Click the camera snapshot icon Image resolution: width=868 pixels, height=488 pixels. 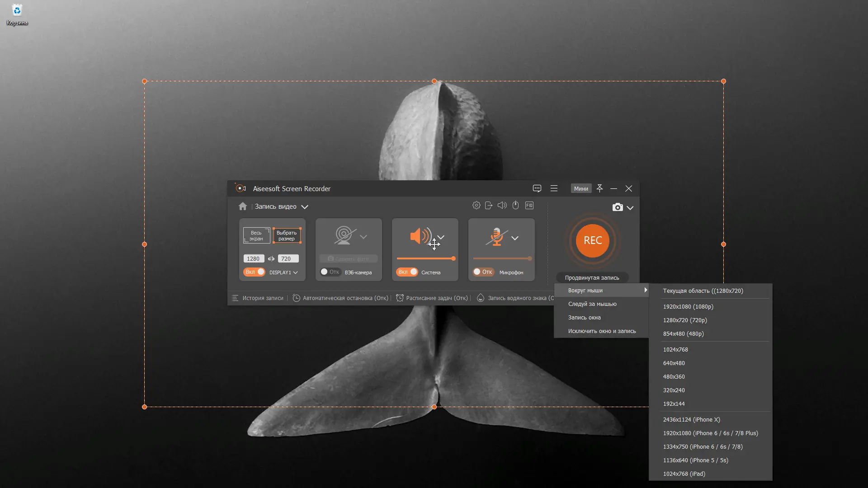(618, 207)
